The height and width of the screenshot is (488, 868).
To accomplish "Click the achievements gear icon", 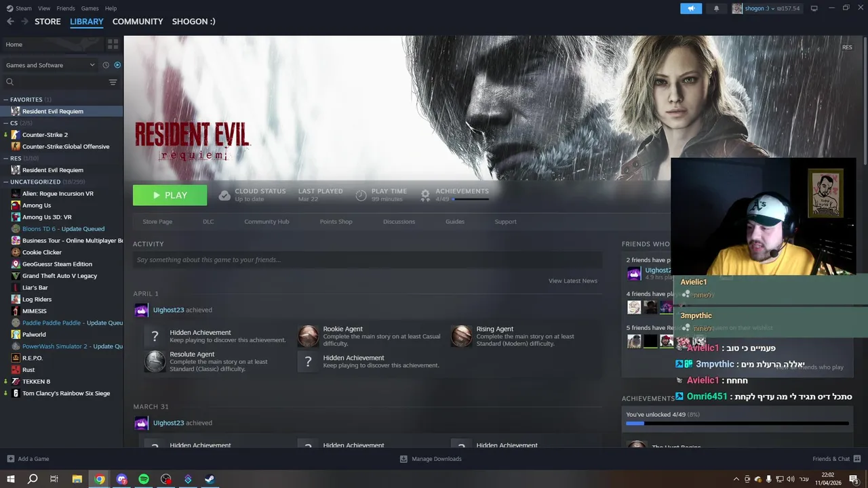I will click(425, 195).
